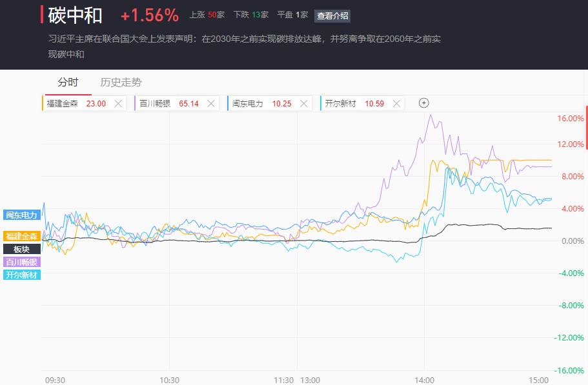
Task: Add another stock using the plus icon
Action: tap(423, 103)
